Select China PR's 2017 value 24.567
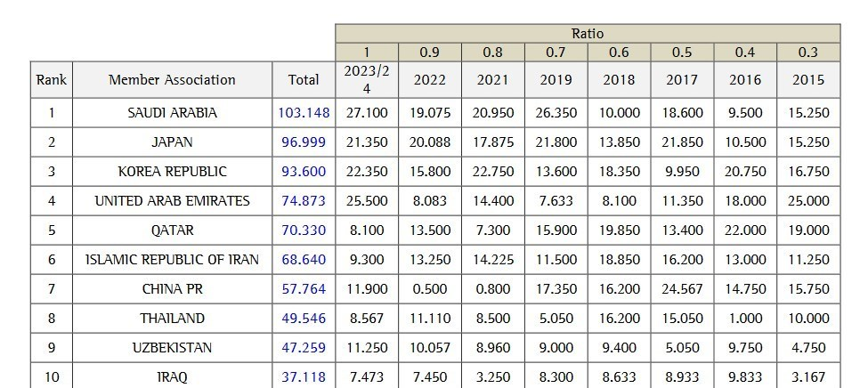This screenshot has width=868, height=388. point(682,289)
